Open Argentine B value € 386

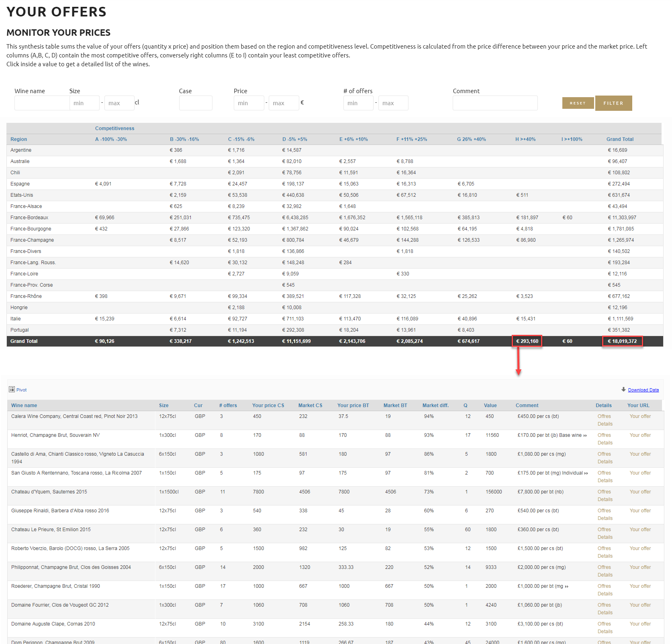click(176, 150)
